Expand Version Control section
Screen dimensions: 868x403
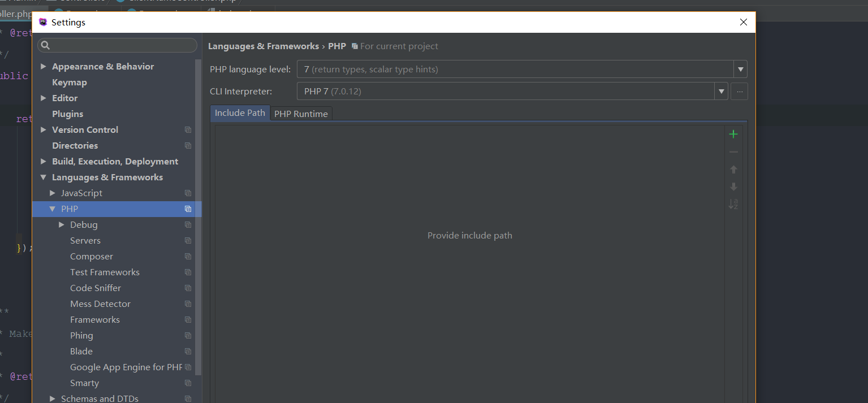[44, 130]
